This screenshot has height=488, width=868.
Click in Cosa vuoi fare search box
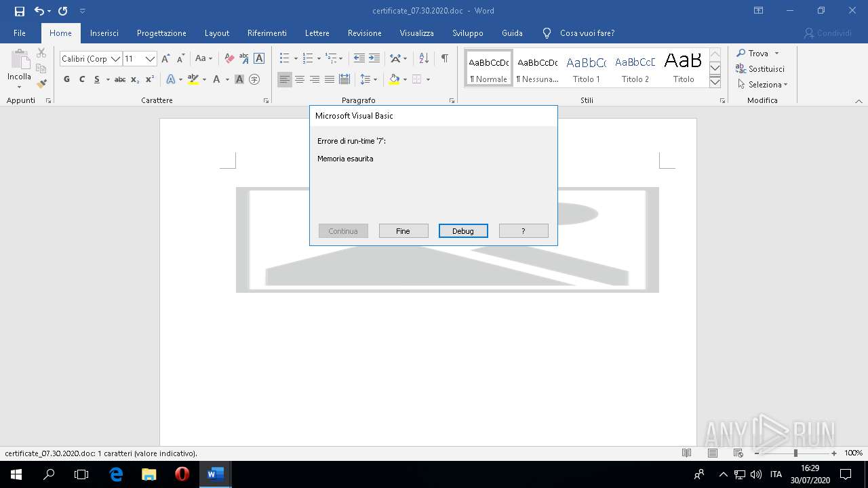point(587,33)
